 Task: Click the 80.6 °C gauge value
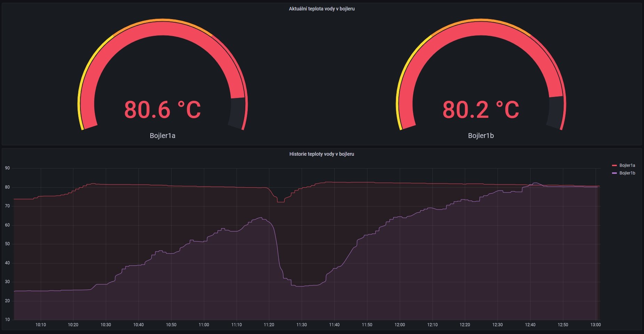pos(162,110)
